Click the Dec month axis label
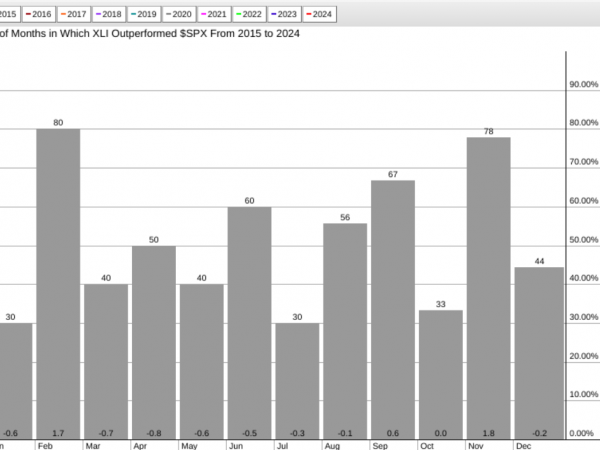This screenshot has height=450, width=600. [523, 446]
